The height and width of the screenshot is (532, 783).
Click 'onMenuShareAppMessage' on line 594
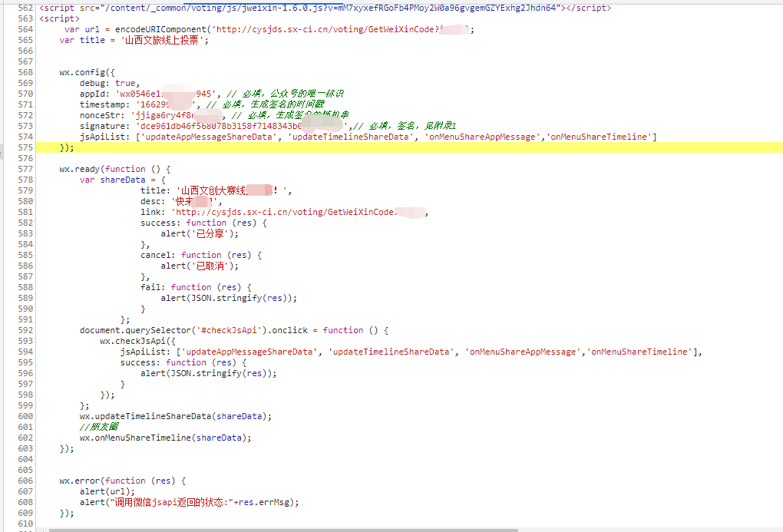[x=522, y=352]
